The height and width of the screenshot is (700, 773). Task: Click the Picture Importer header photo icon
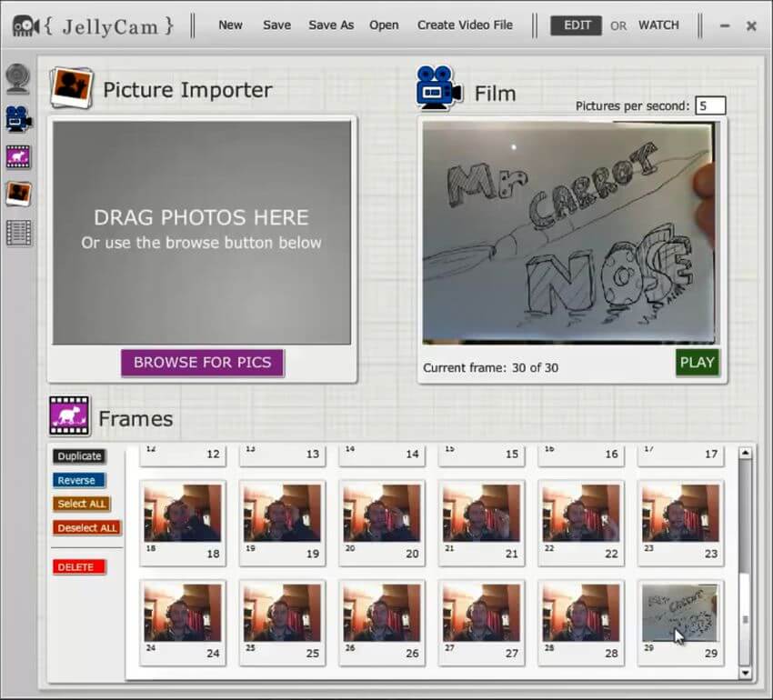coord(70,87)
